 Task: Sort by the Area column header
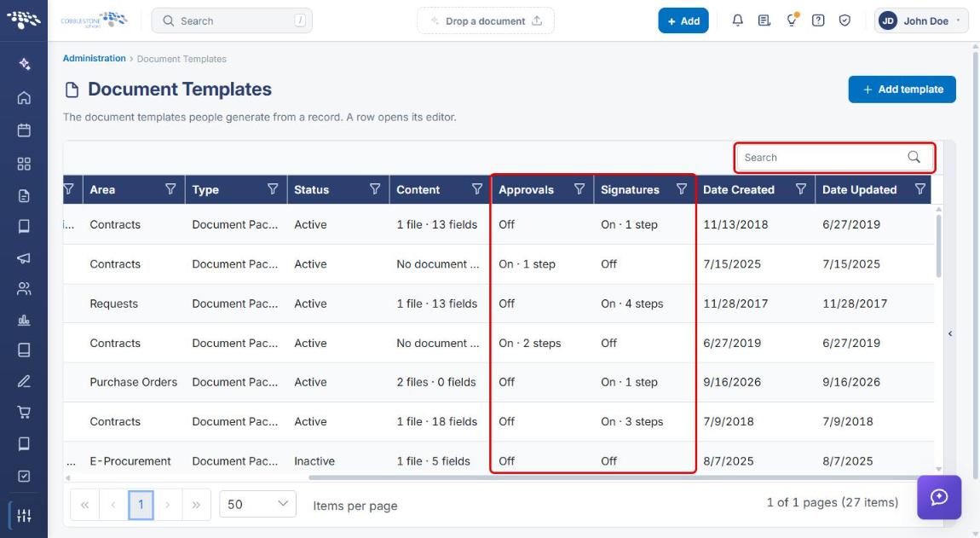click(102, 189)
